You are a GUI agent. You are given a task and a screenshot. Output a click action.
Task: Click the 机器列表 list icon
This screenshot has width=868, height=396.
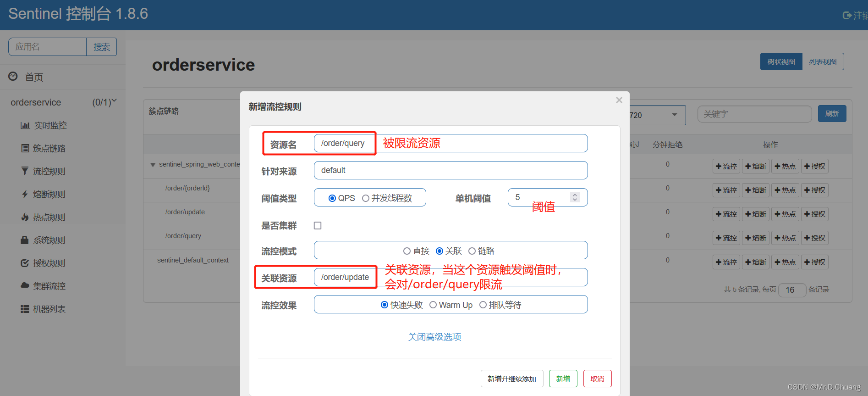pyautogui.click(x=25, y=309)
